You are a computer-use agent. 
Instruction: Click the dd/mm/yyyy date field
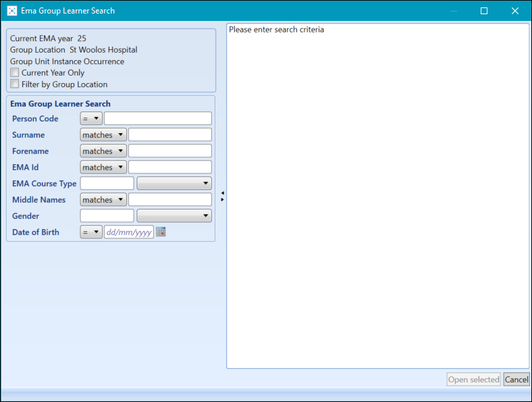pos(129,232)
